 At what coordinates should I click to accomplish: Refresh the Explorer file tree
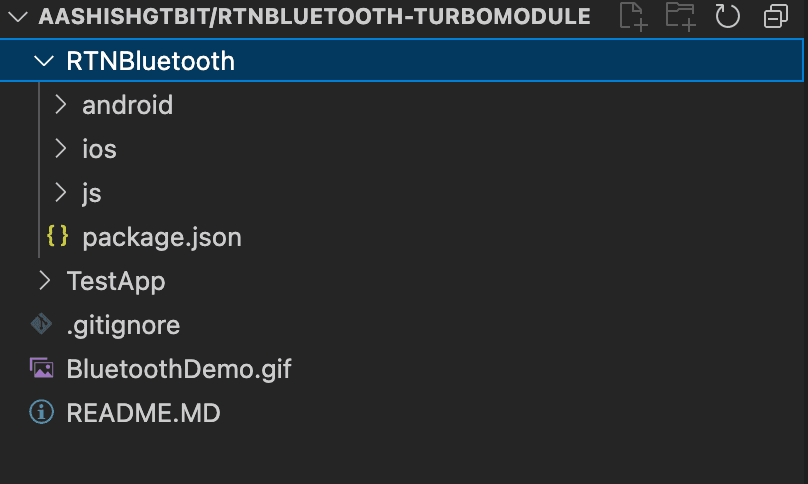pyautogui.click(x=728, y=16)
